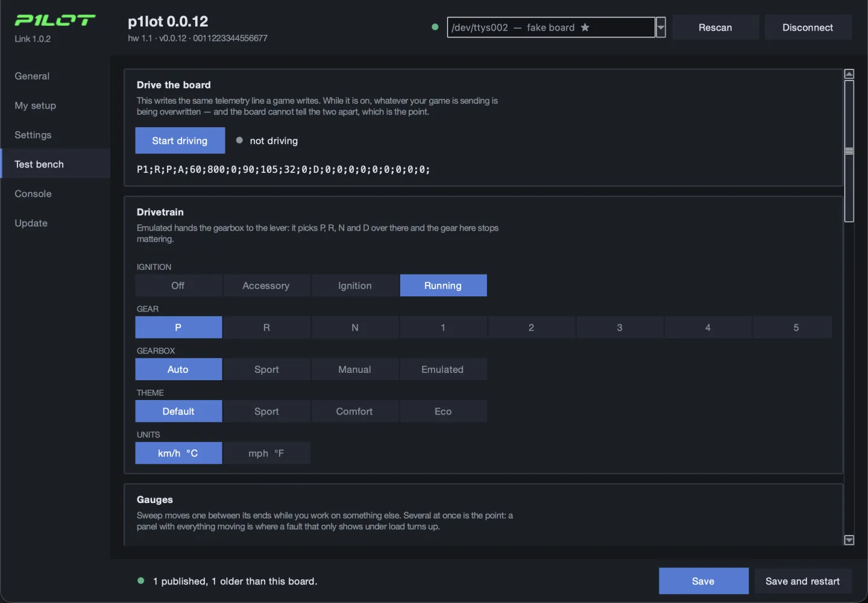
Task: Set ignition to Accessory
Action: (266, 286)
